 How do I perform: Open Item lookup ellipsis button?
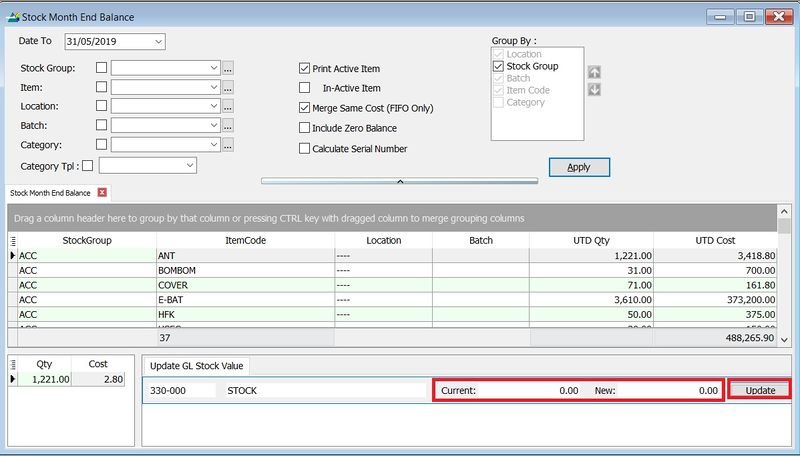[228, 87]
